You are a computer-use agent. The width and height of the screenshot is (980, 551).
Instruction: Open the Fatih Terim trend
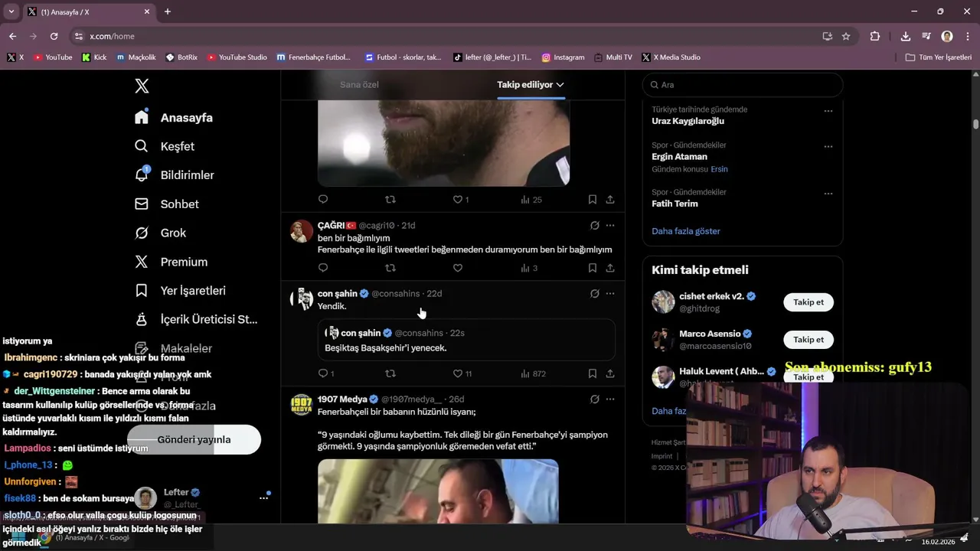[675, 204]
